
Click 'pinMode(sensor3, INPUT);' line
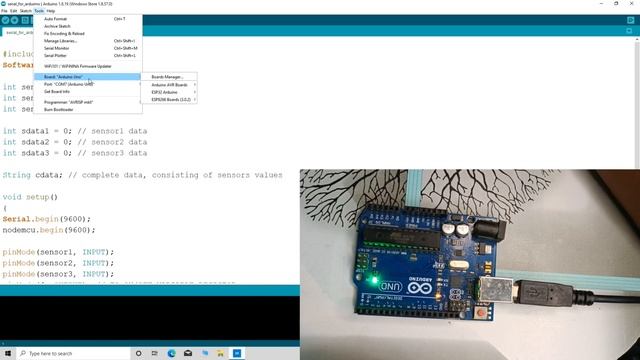pyautogui.click(x=58, y=274)
